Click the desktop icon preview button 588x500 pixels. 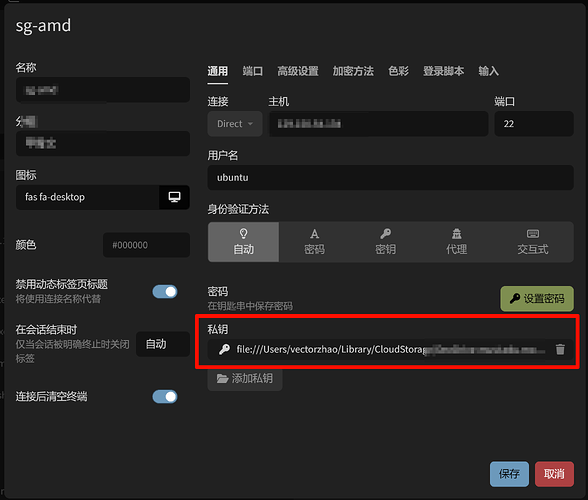tap(174, 197)
